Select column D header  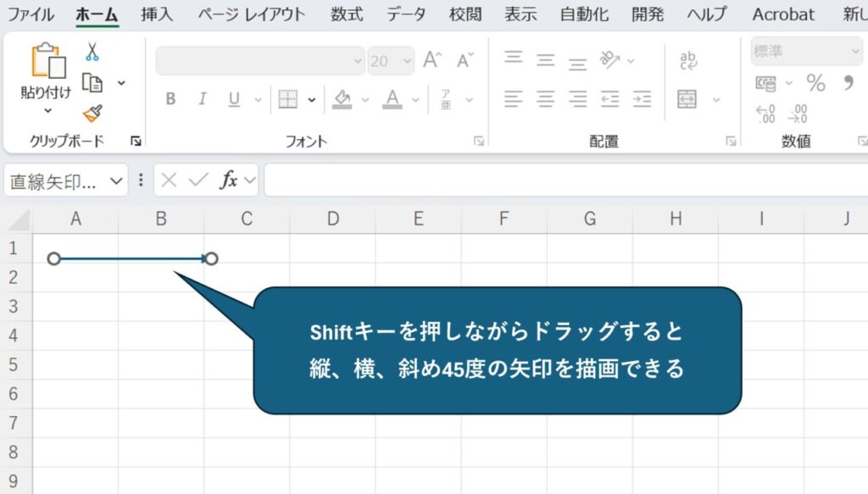tap(332, 219)
